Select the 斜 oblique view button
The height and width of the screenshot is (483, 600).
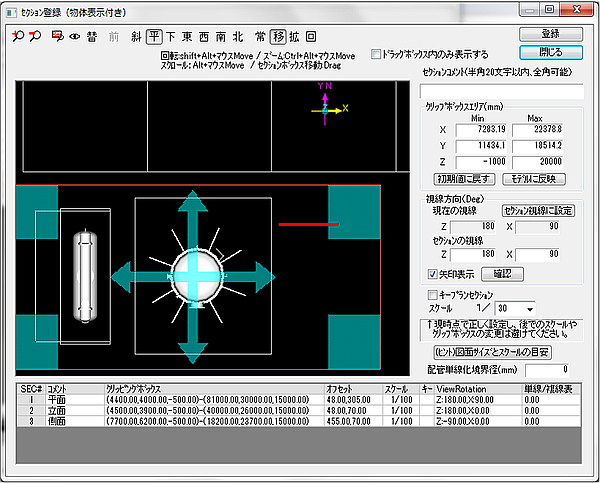[x=135, y=36]
